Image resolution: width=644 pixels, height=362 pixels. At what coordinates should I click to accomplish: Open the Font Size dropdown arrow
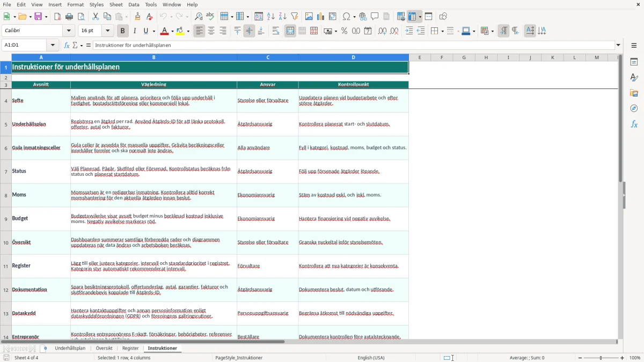click(107, 31)
